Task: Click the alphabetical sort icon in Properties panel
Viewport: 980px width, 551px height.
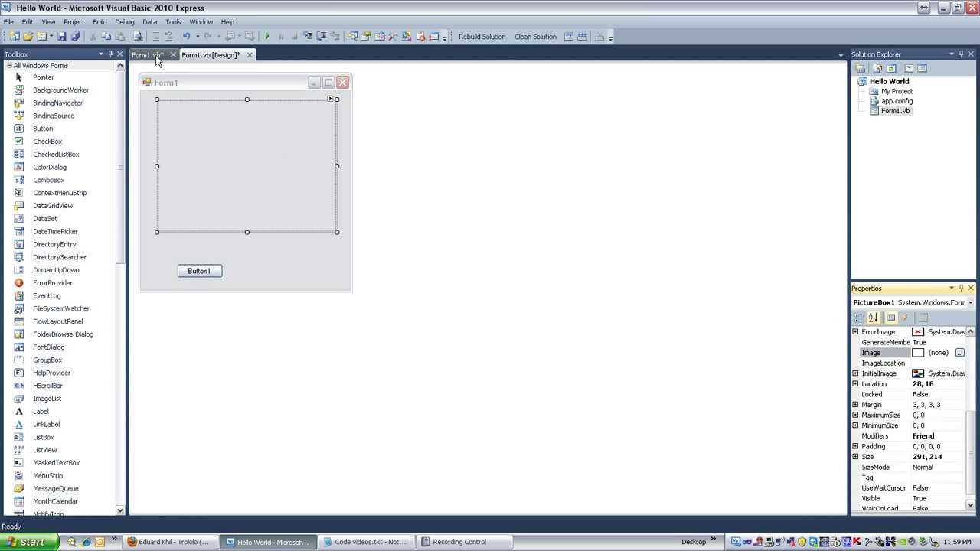Action: (x=871, y=318)
